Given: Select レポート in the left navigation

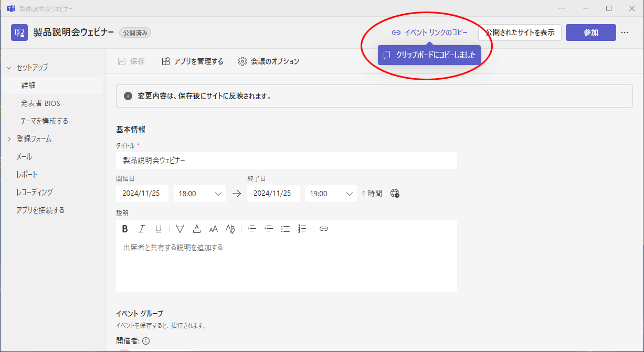Looking at the screenshot, I should point(27,175).
